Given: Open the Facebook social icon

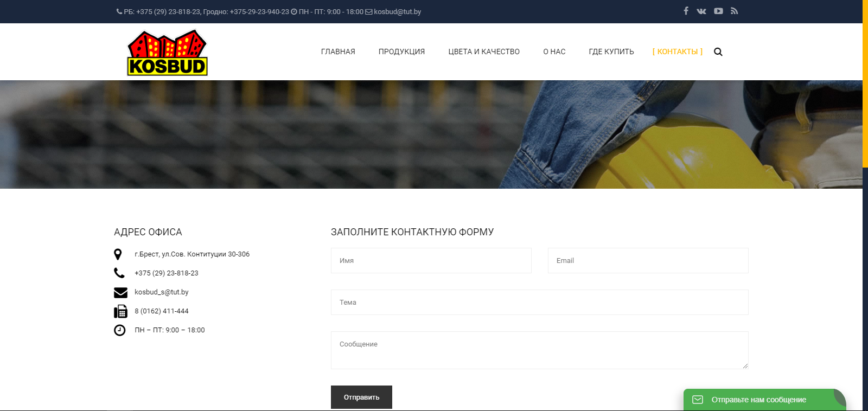Looking at the screenshot, I should tap(686, 11).
